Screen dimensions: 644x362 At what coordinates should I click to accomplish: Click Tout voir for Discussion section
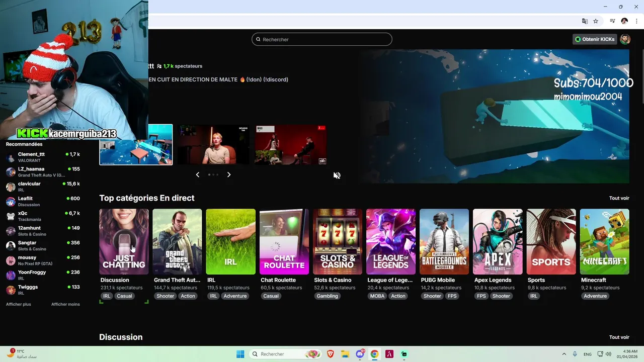coord(619,337)
